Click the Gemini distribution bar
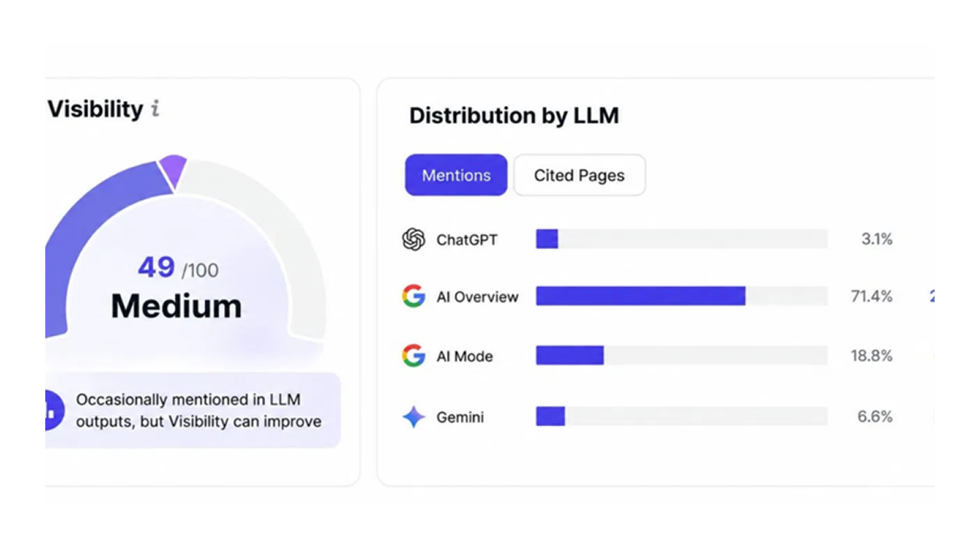 coord(682,417)
